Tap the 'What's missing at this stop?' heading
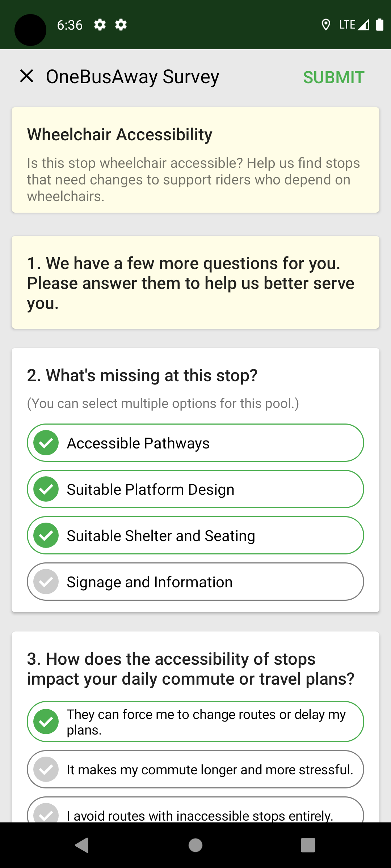The width and height of the screenshot is (391, 868). (x=142, y=375)
